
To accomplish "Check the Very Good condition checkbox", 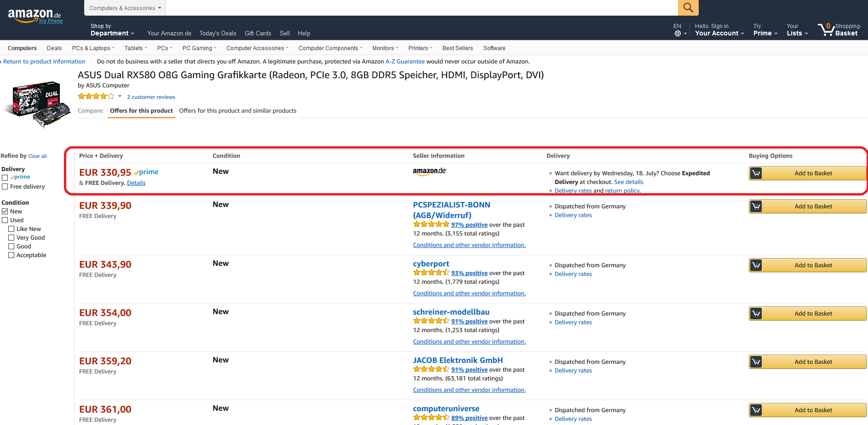I will pos(11,238).
